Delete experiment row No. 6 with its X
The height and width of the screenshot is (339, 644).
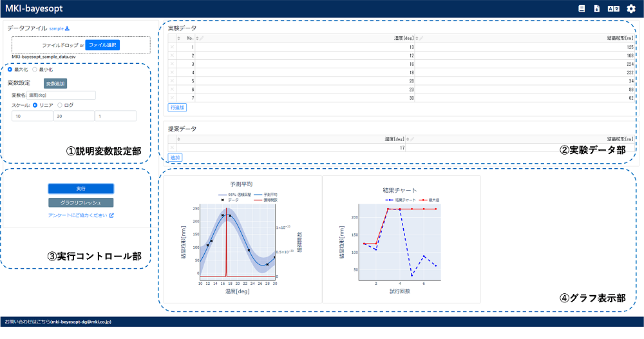[172, 89]
